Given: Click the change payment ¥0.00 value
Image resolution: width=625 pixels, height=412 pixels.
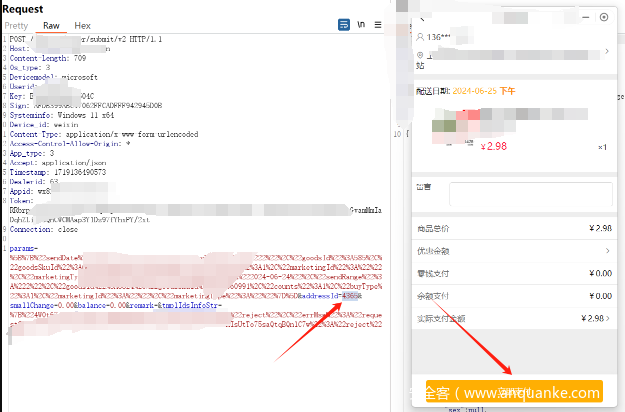Looking at the screenshot, I should click(600, 273).
